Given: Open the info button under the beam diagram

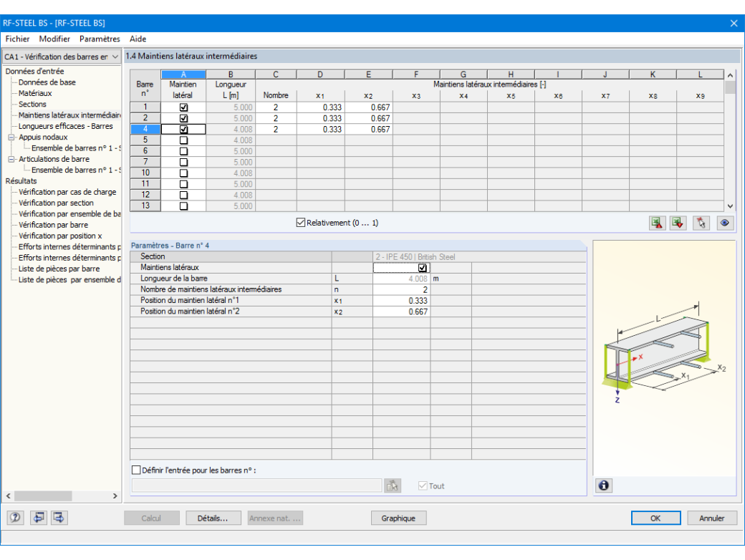Looking at the screenshot, I should [604, 486].
